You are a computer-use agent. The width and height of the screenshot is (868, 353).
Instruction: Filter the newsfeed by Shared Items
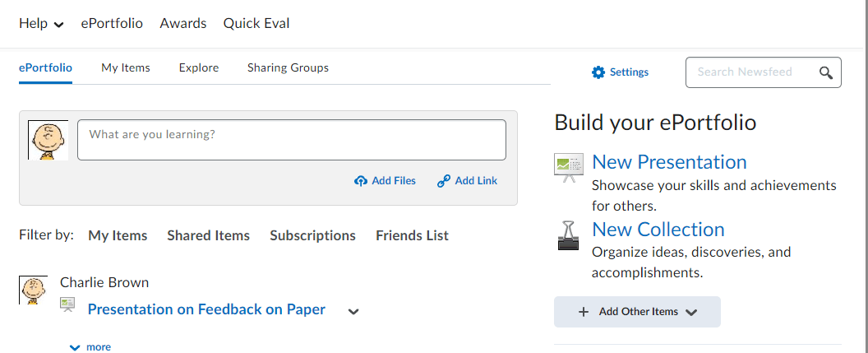tap(208, 235)
